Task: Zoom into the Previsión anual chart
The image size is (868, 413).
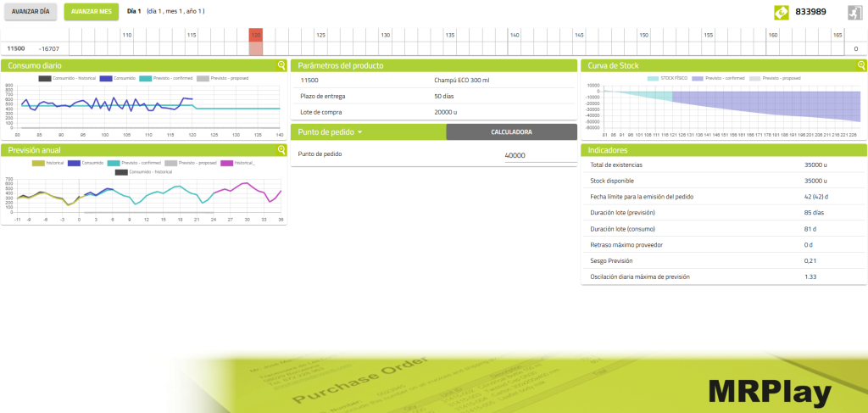Action: coord(281,150)
